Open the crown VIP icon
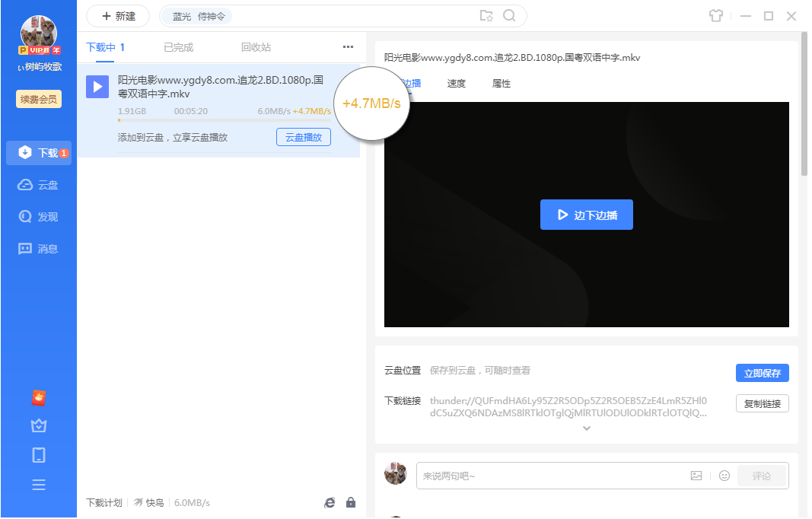Viewport: 812px width, 519px height. (x=39, y=425)
